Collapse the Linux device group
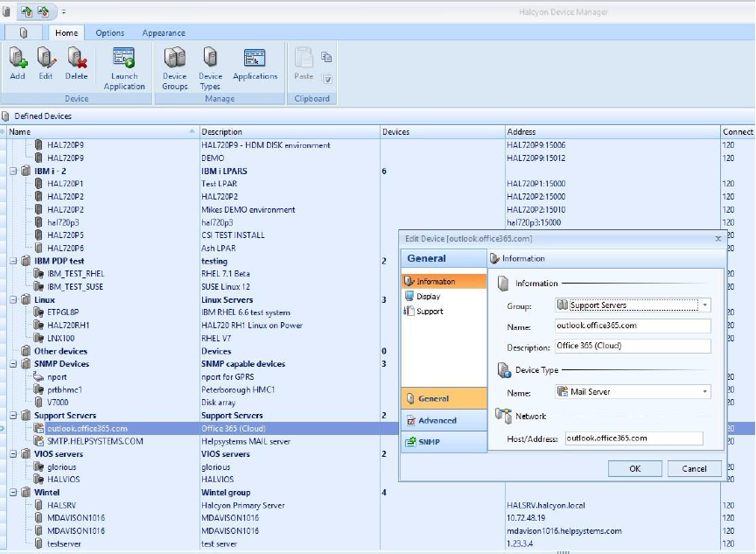Viewport: 756px width, 554px height. pos(13,300)
